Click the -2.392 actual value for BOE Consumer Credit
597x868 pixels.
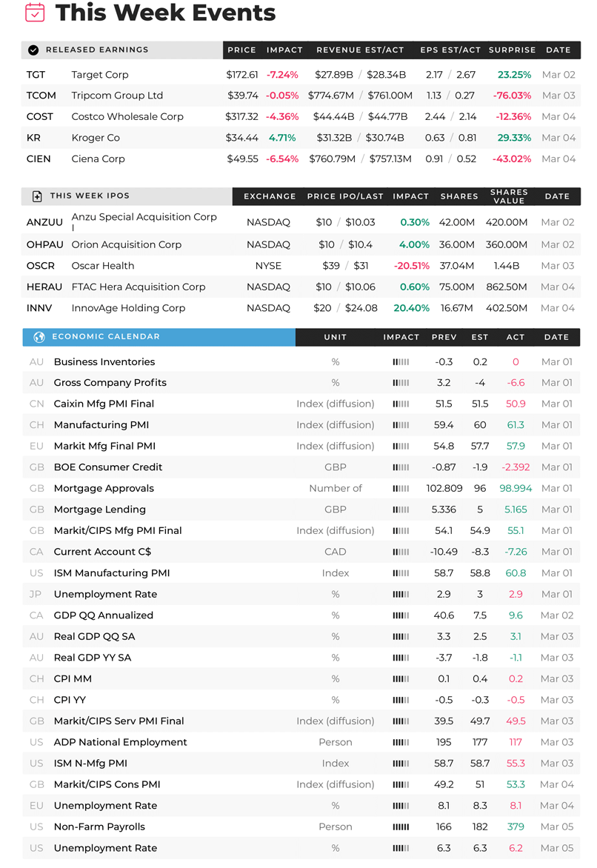(x=515, y=467)
